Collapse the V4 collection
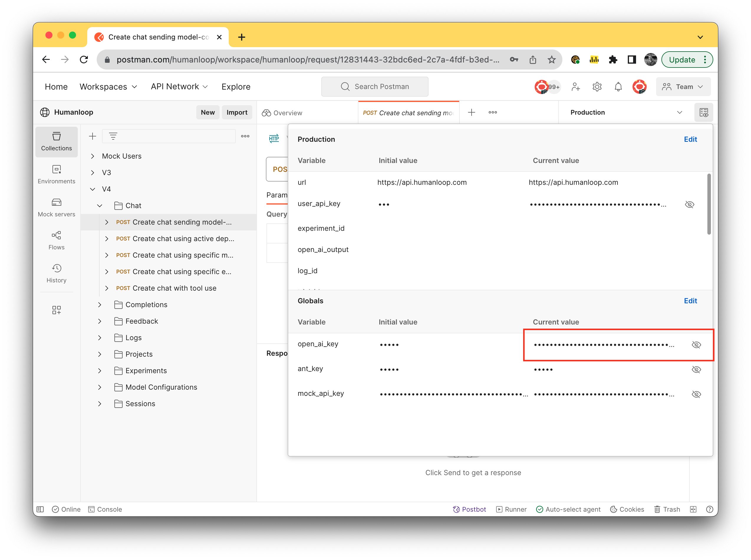The height and width of the screenshot is (560, 751). [92, 189]
